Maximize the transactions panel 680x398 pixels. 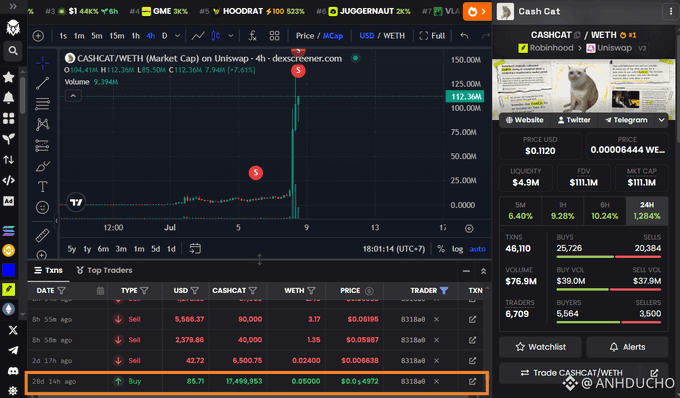pos(483,271)
